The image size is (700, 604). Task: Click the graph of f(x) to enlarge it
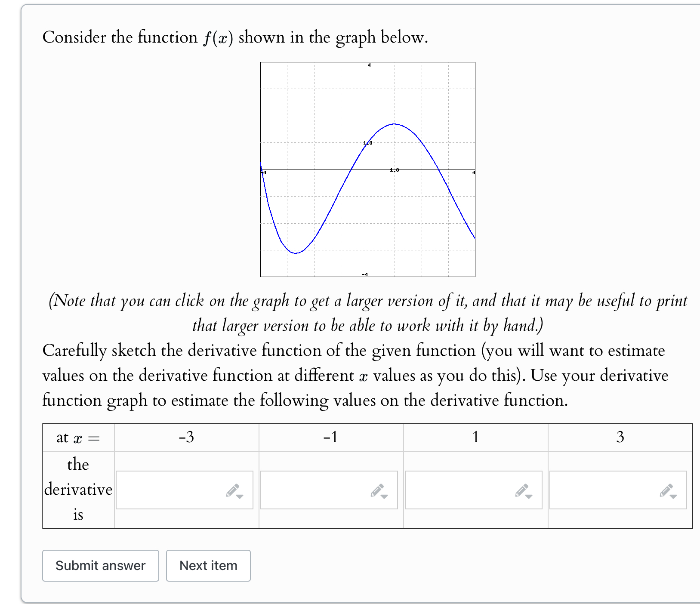[368, 170]
